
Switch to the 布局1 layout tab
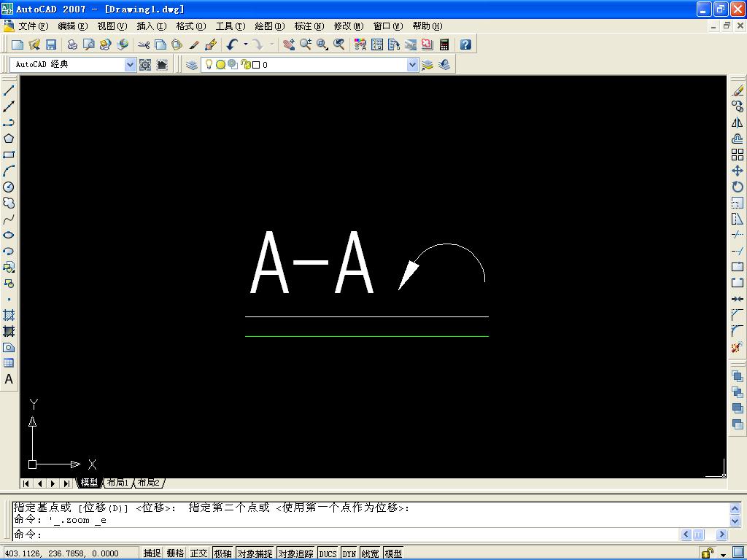pyautogui.click(x=117, y=483)
